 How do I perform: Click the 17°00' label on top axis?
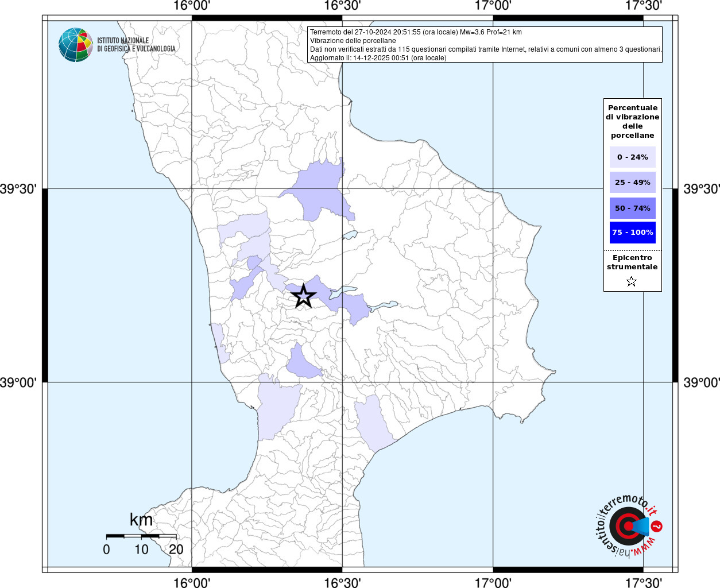[x=493, y=6]
